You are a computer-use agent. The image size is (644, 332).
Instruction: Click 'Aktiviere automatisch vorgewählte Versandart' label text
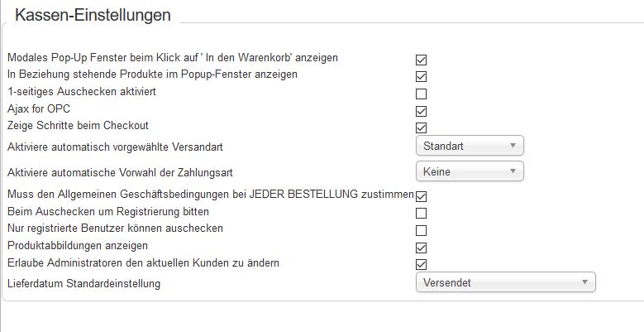(115, 147)
